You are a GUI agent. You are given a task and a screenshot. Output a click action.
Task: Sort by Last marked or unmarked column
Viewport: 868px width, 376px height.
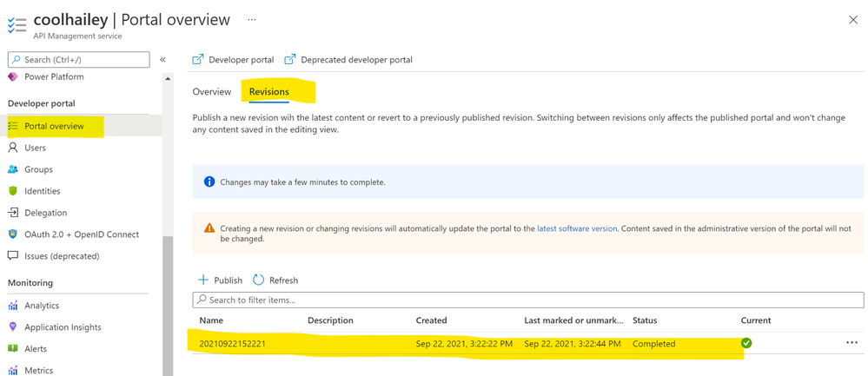point(574,320)
